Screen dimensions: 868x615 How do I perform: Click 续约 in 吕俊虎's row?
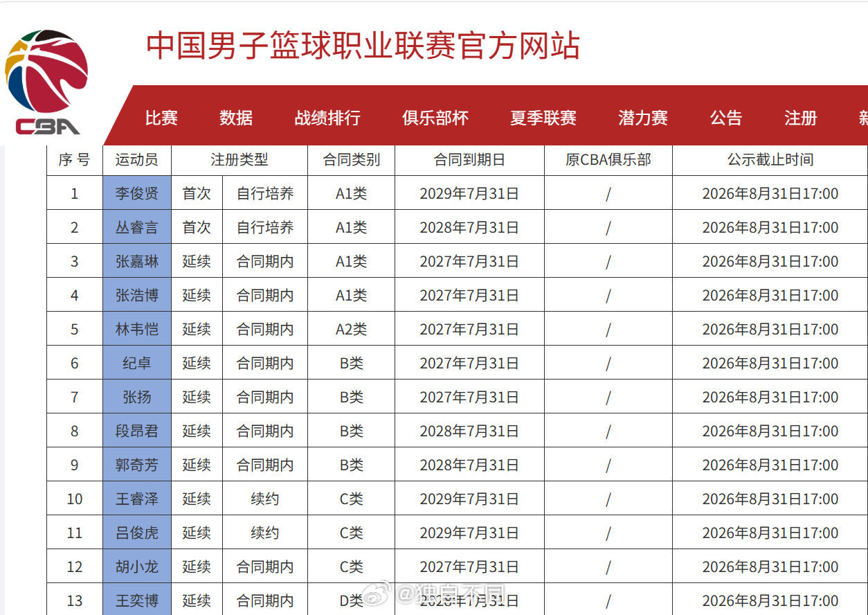click(265, 533)
